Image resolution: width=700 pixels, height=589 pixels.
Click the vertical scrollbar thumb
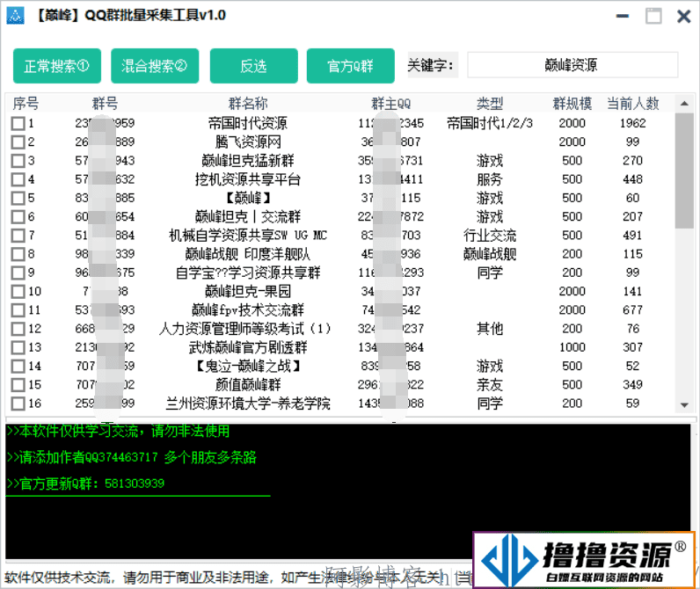684,171
